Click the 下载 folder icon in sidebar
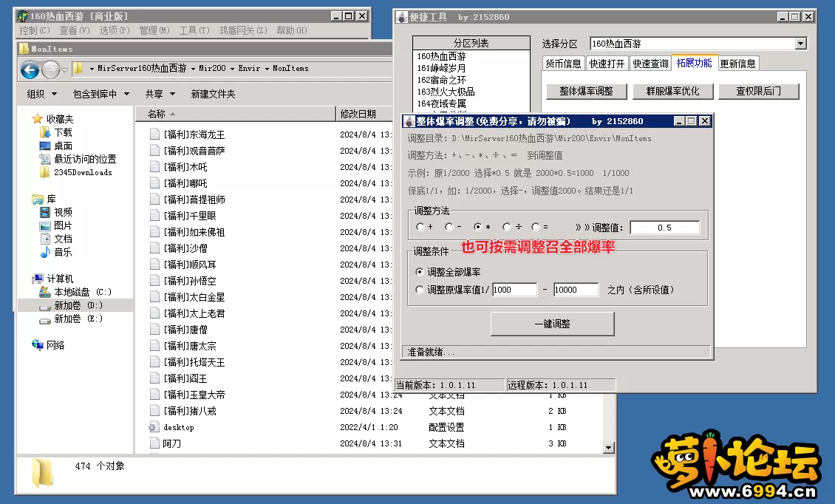 [45, 132]
